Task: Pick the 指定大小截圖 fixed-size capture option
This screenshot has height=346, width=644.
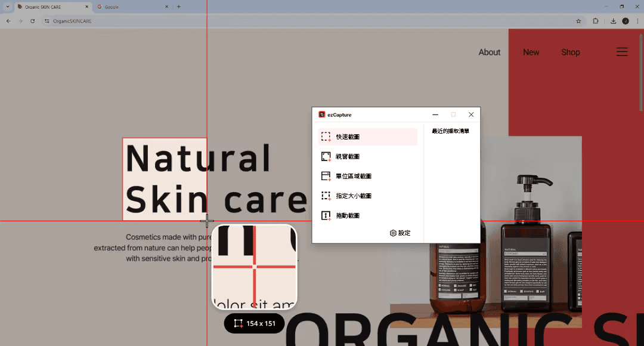Action: point(353,196)
